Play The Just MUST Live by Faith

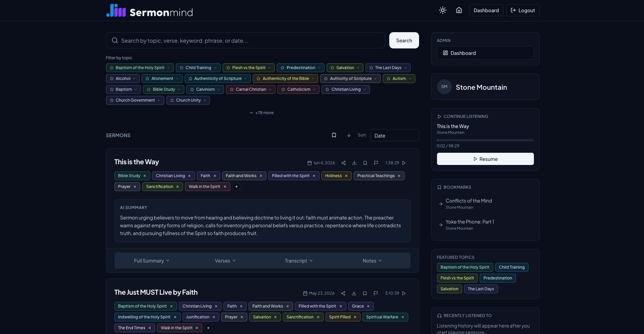404,293
